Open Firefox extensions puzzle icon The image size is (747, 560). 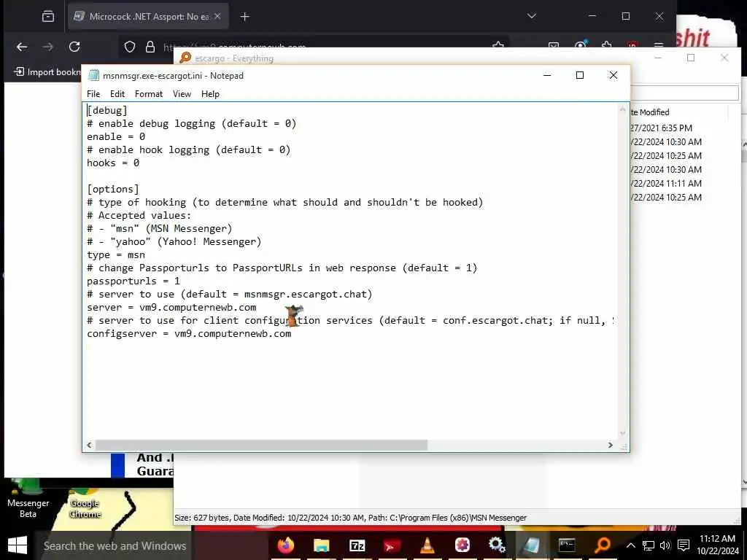click(606, 46)
